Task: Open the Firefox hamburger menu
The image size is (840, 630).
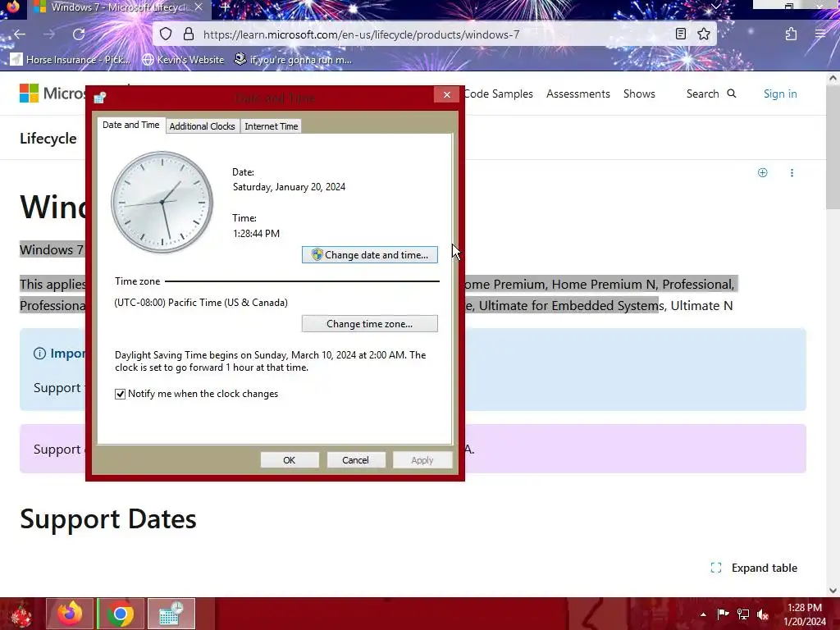Action: click(x=820, y=34)
